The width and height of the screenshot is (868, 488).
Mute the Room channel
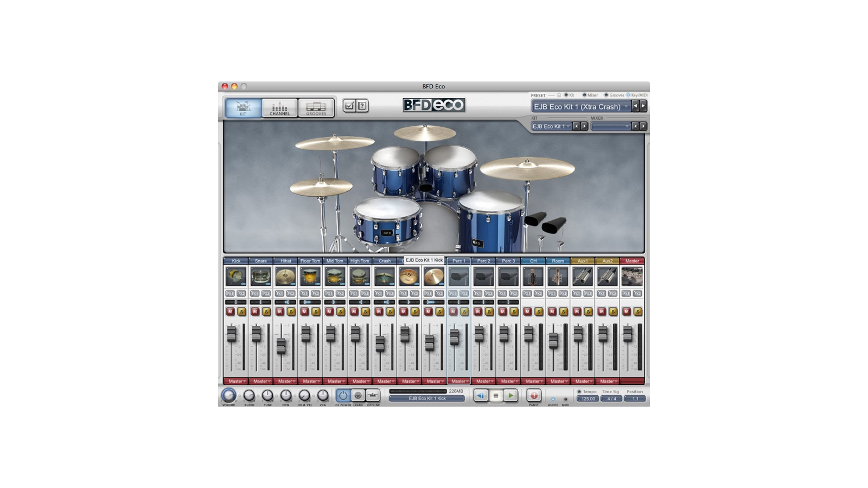tap(552, 312)
